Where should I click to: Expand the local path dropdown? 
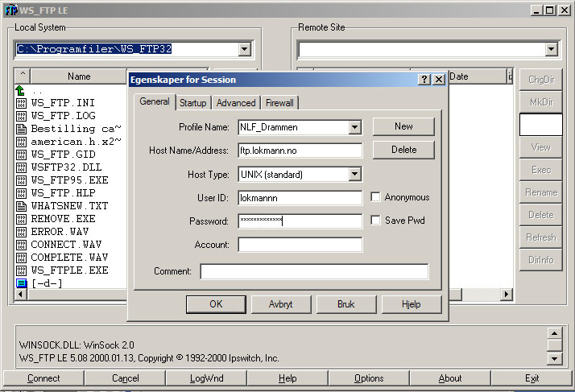click(x=245, y=50)
